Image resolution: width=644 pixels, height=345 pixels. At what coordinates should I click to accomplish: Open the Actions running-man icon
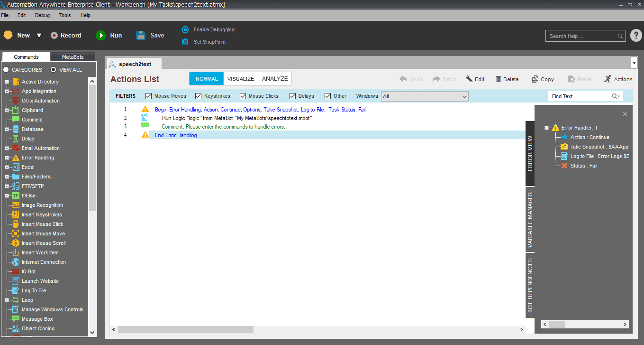coord(608,79)
